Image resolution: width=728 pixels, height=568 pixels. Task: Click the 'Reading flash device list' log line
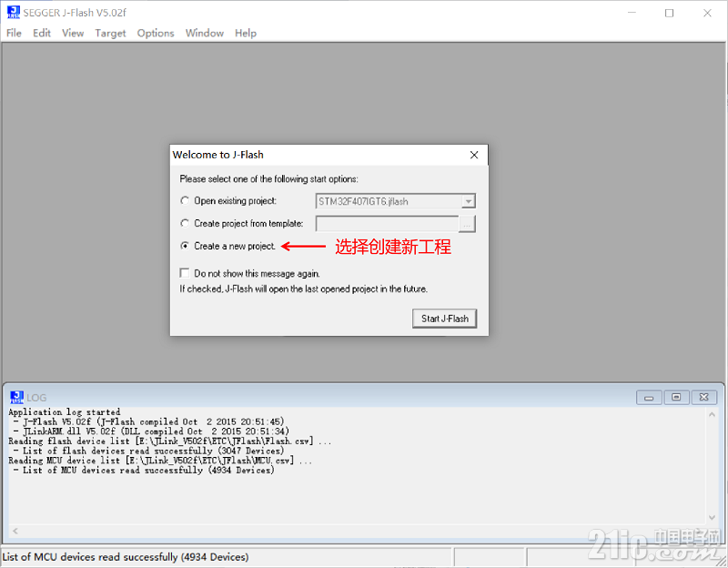click(x=170, y=441)
